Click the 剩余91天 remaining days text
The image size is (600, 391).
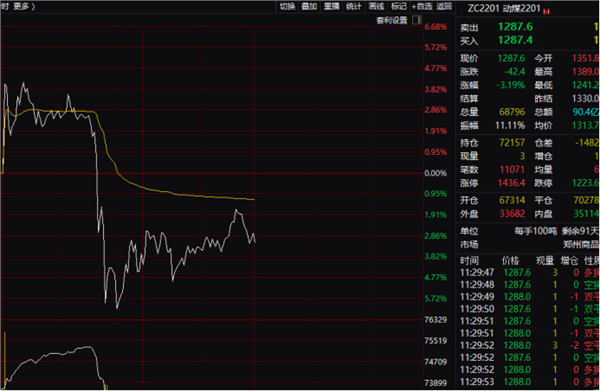[x=580, y=231]
